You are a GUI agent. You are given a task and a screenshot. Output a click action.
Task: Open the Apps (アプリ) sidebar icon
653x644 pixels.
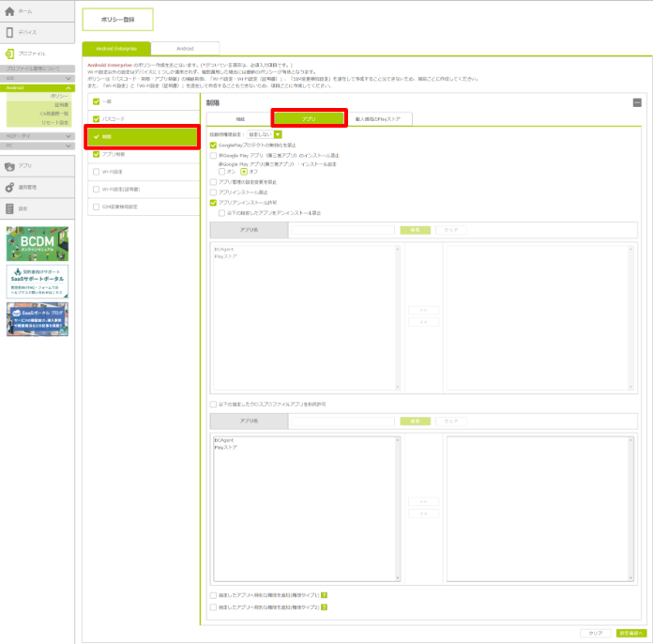9,165
